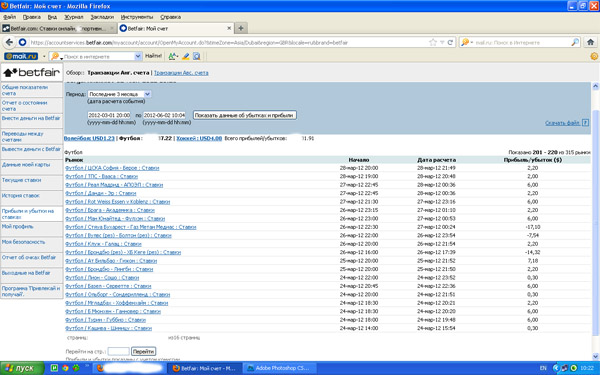The width and height of the screenshot is (600, 375).
Task: Open the address bar history dropdown arrow
Action: tap(442, 42)
